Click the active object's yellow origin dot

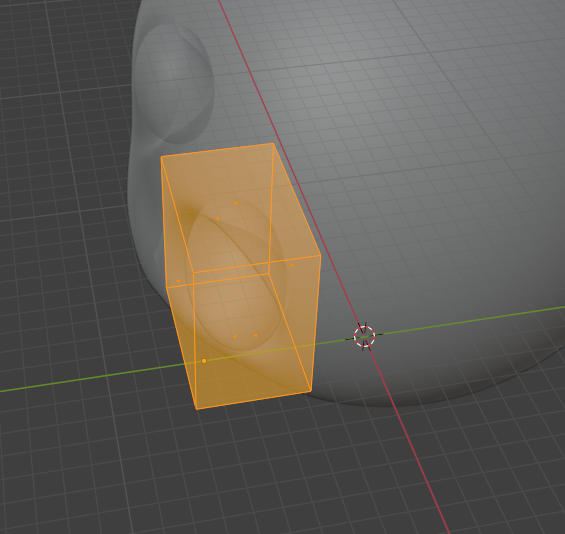point(204,361)
